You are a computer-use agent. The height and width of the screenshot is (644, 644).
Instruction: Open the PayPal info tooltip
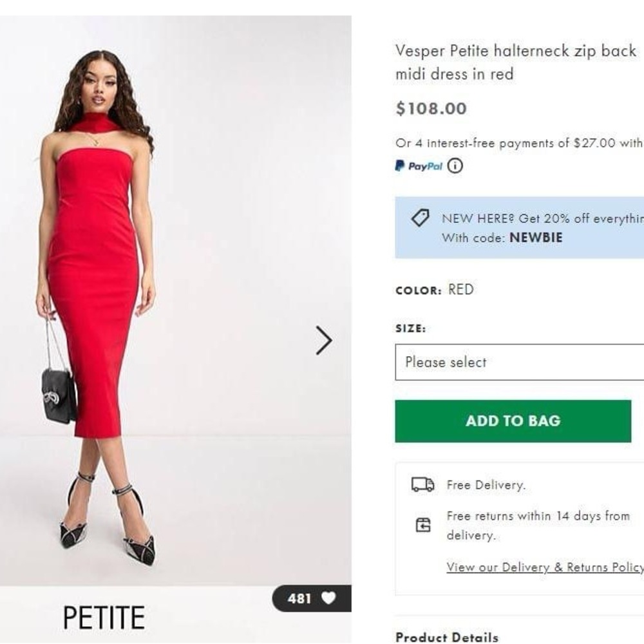(455, 166)
